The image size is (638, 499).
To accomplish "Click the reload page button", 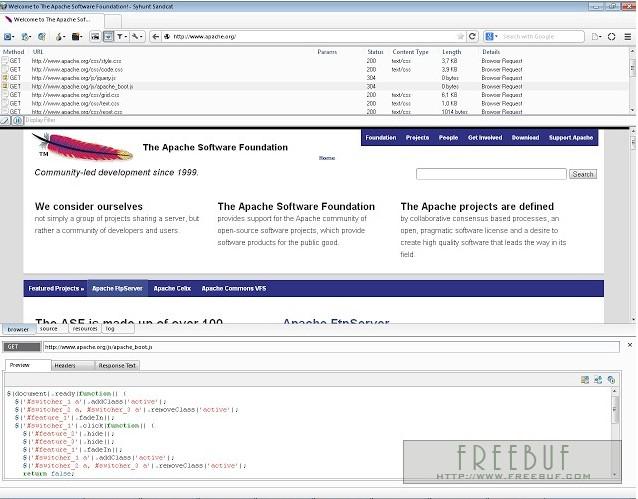I will point(472,37).
